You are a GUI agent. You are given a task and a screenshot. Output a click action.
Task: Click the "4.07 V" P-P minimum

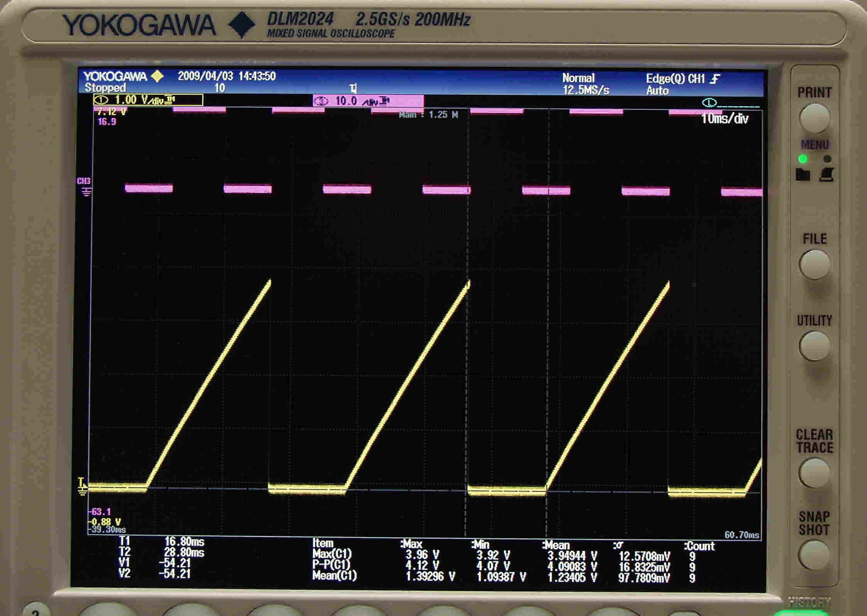tap(493, 567)
